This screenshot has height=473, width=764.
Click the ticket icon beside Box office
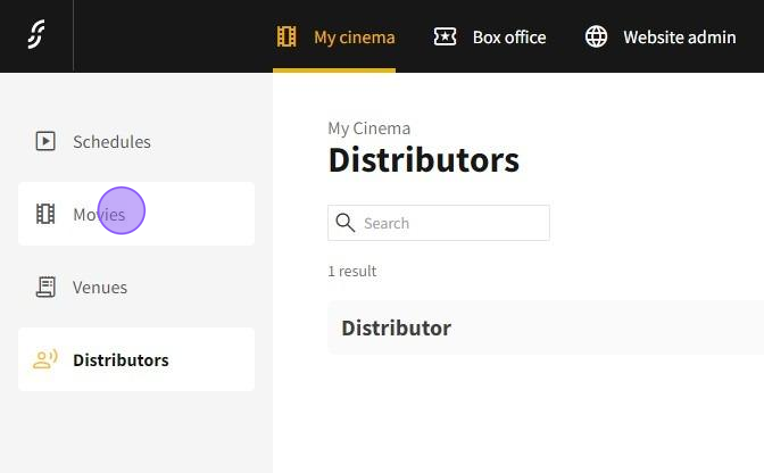[445, 37]
